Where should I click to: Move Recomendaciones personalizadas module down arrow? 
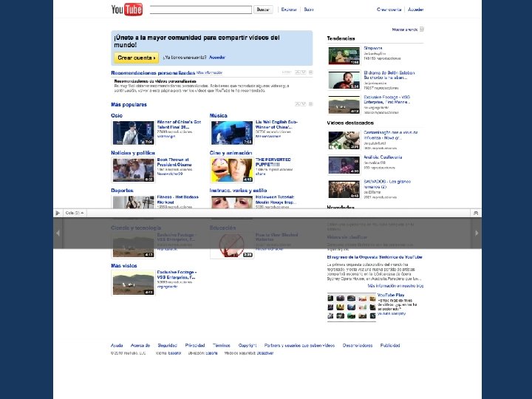(304, 72)
